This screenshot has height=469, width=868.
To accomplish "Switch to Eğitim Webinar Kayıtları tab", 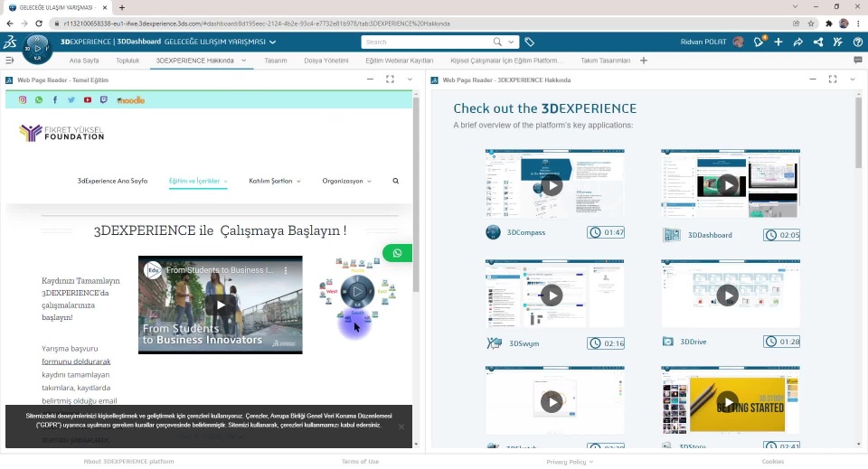I will [x=399, y=61].
